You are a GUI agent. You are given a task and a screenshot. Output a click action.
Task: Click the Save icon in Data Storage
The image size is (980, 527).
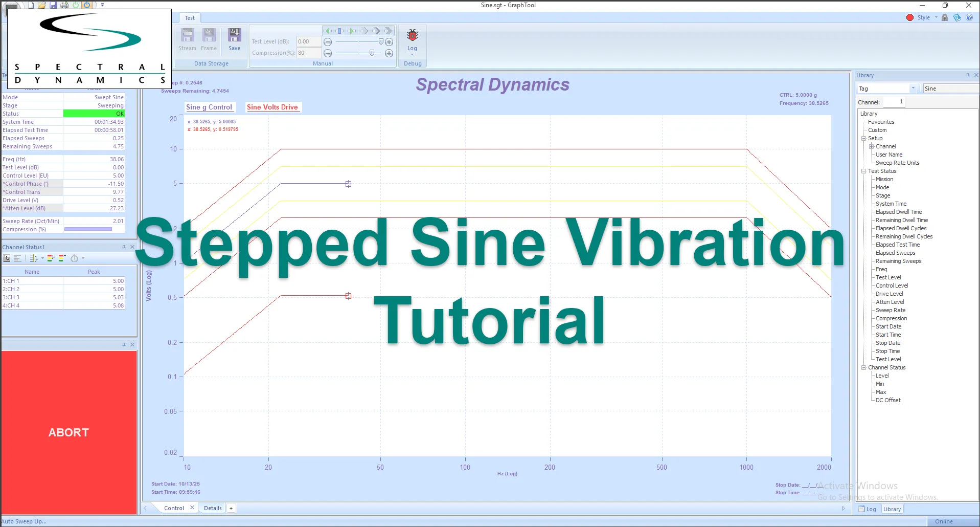(234, 36)
